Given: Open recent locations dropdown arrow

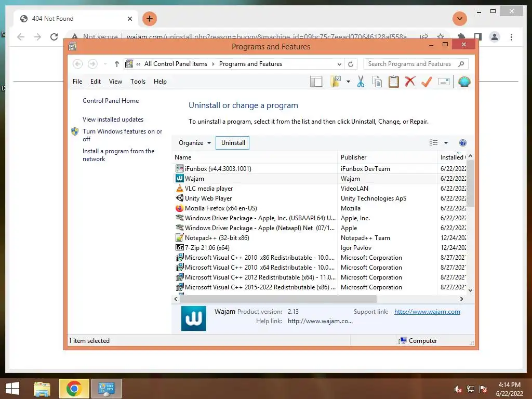Looking at the screenshot, I should pyautogui.click(x=105, y=64).
